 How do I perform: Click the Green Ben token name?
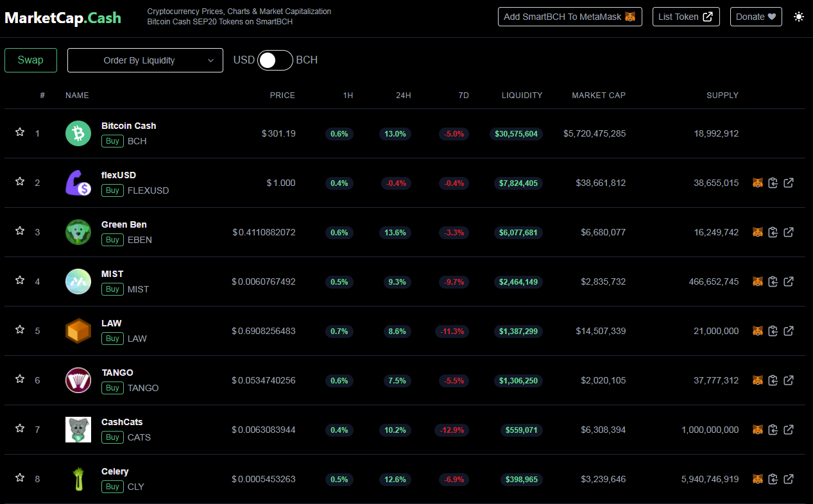point(124,224)
